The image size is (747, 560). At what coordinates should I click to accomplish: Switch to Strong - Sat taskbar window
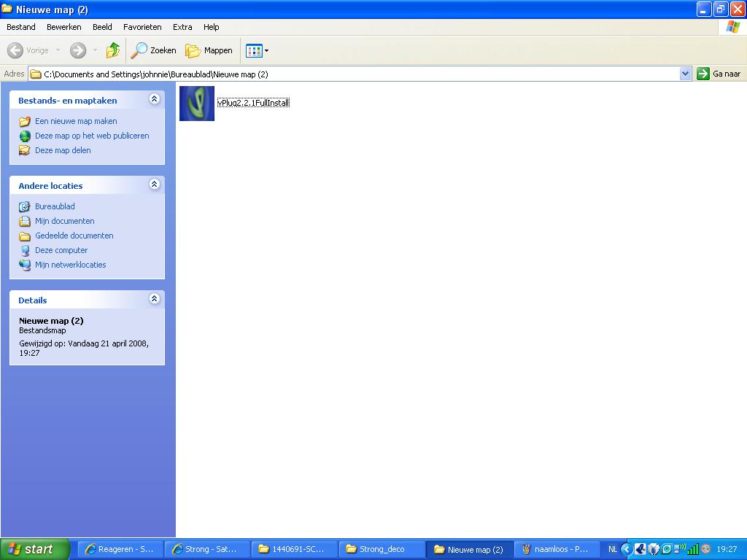tap(208, 549)
